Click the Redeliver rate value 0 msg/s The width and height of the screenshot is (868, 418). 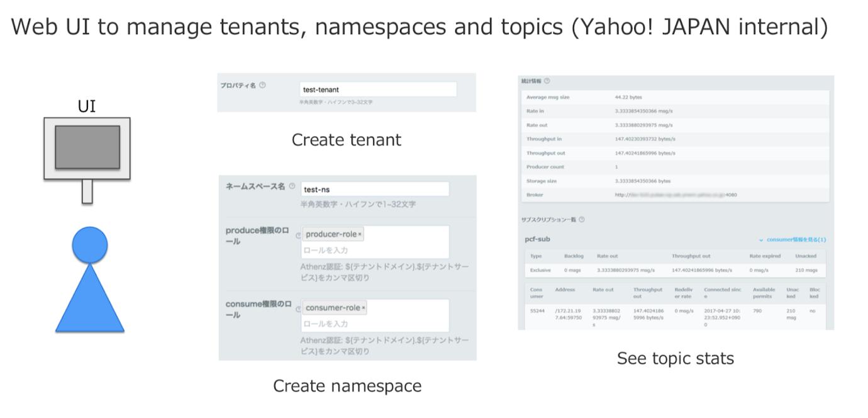tap(684, 310)
